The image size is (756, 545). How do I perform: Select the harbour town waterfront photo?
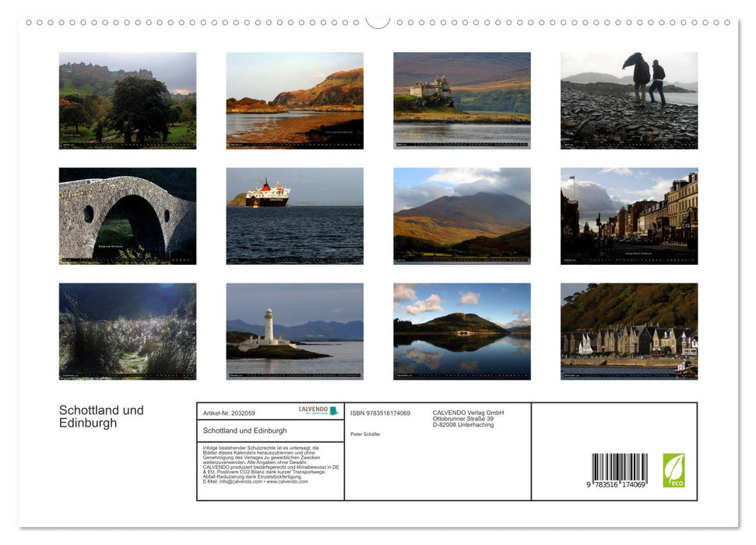point(628,331)
